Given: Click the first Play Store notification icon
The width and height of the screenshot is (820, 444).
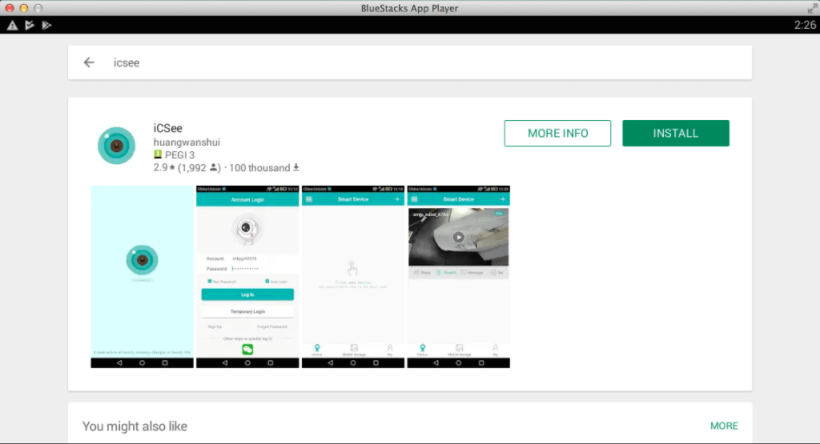Looking at the screenshot, I should [x=29, y=25].
